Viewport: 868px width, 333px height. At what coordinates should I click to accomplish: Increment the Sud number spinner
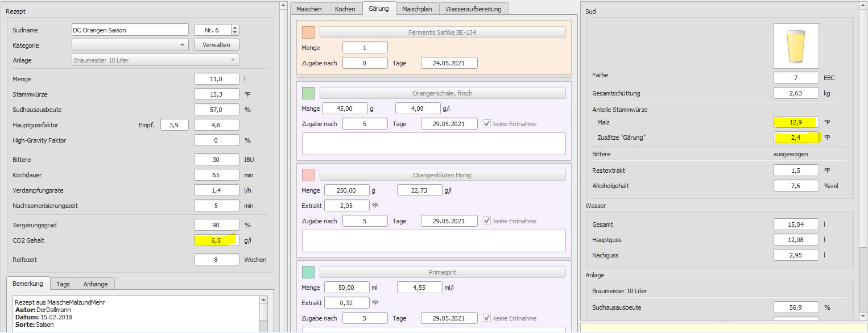pos(235,27)
